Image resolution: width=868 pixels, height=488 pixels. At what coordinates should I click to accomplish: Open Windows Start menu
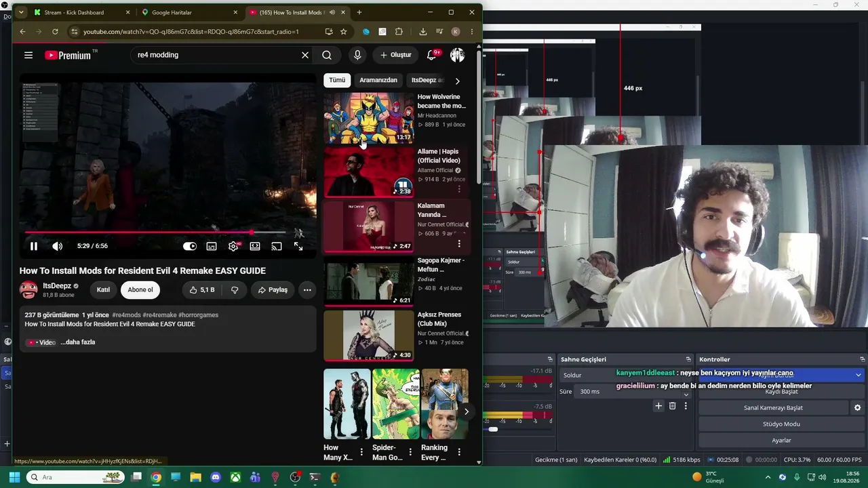coord(14,477)
